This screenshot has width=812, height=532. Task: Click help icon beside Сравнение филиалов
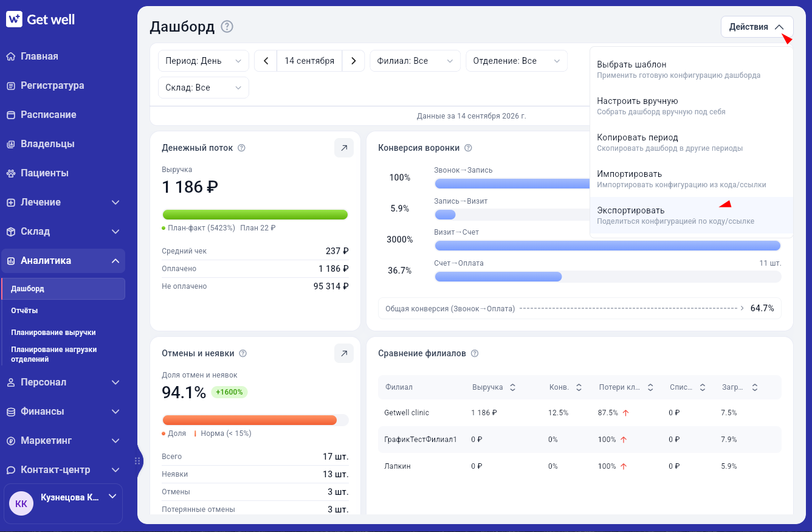pyautogui.click(x=475, y=353)
